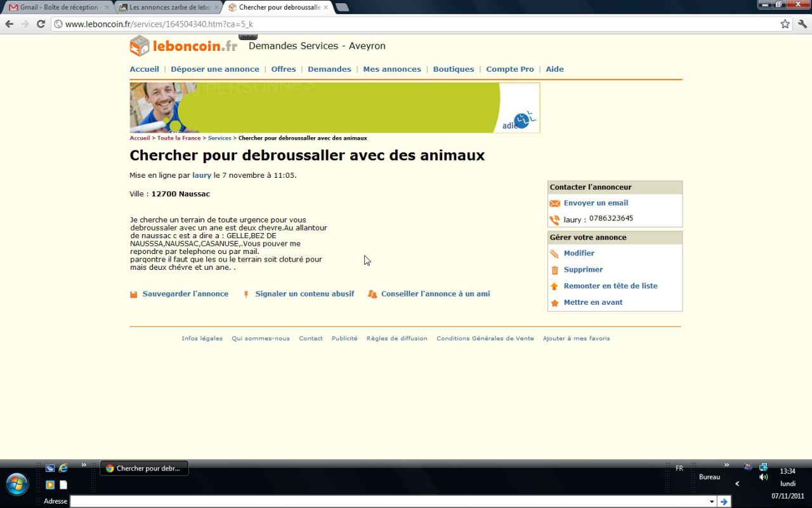Screen dimensions: 812x508
Task: Click the trash icon next to Supprimer
Action: tap(554, 270)
